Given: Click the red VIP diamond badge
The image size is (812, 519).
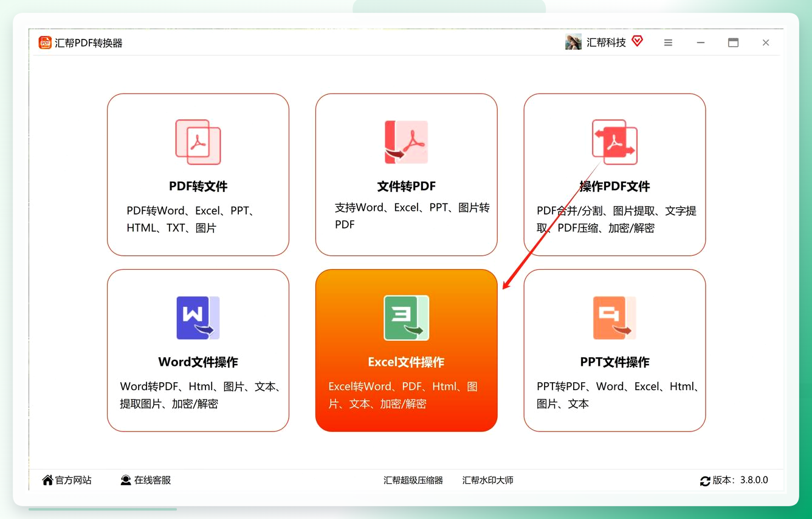Looking at the screenshot, I should 637,41.
